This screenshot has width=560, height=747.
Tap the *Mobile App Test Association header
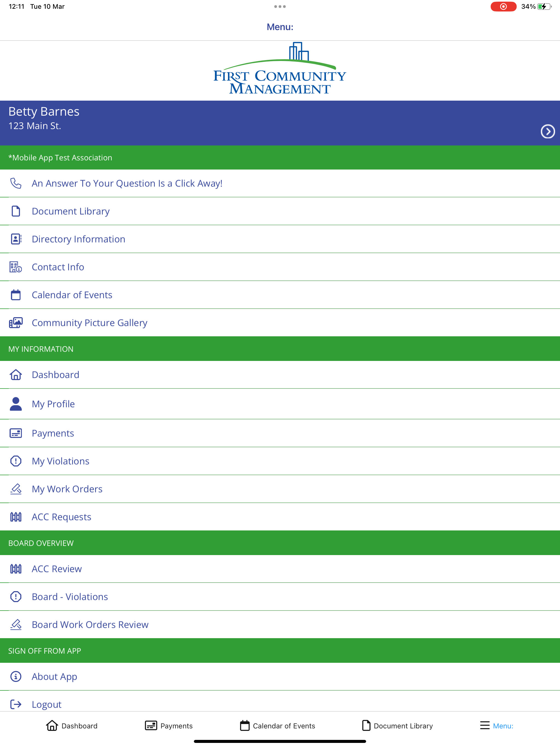280,158
